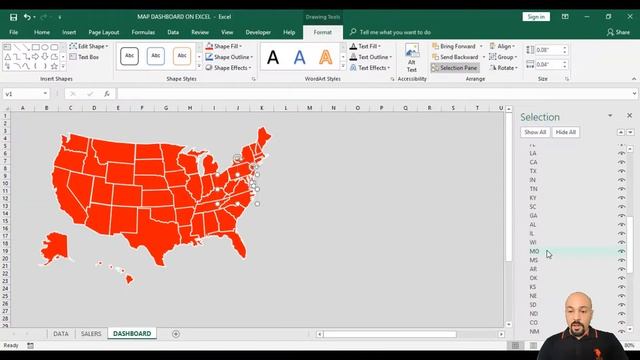Switch to the SALERS sheet tab
Viewport: 640px width, 360px height.
[91, 333]
